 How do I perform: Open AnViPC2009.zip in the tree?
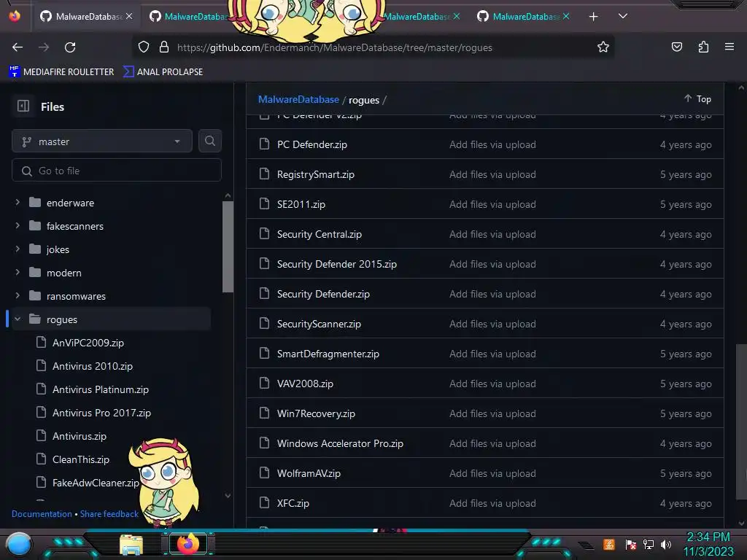pyautogui.click(x=88, y=343)
